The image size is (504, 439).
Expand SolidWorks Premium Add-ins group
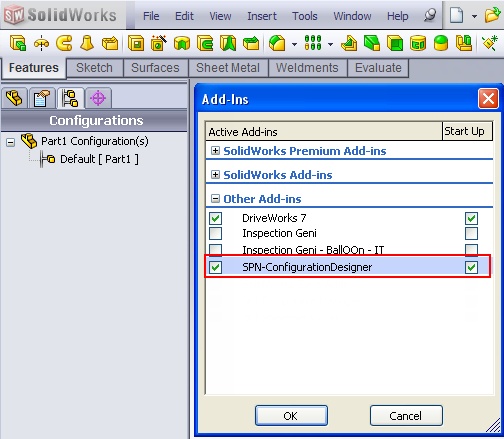click(215, 151)
